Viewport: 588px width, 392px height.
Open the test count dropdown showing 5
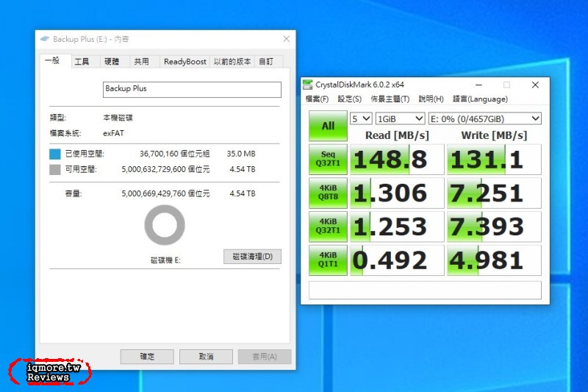point(361,119)
